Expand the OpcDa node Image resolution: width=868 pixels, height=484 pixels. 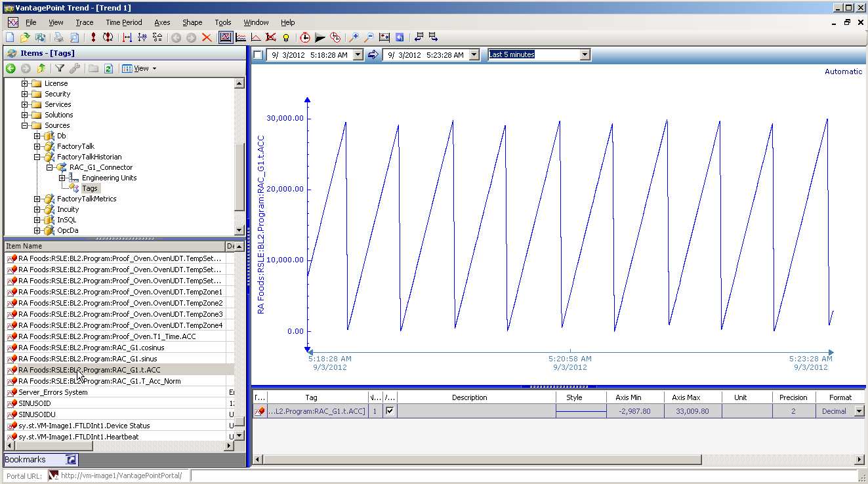point(37,230)
